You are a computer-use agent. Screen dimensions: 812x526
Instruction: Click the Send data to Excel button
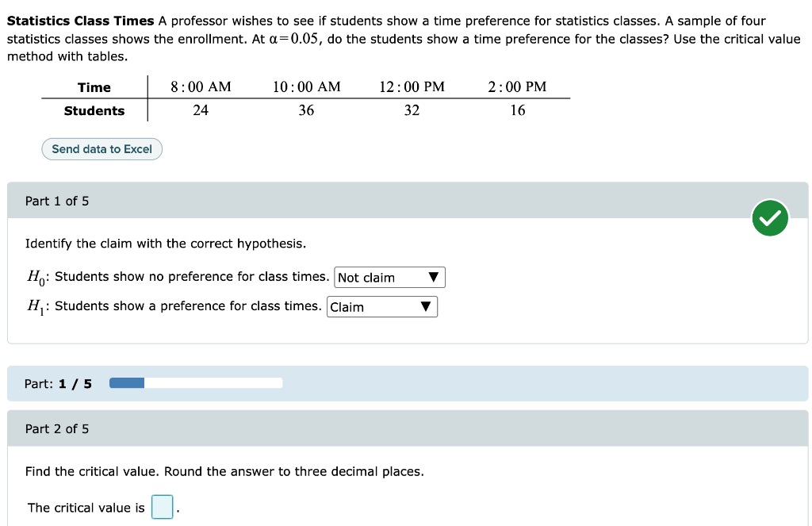pos(101,148)
